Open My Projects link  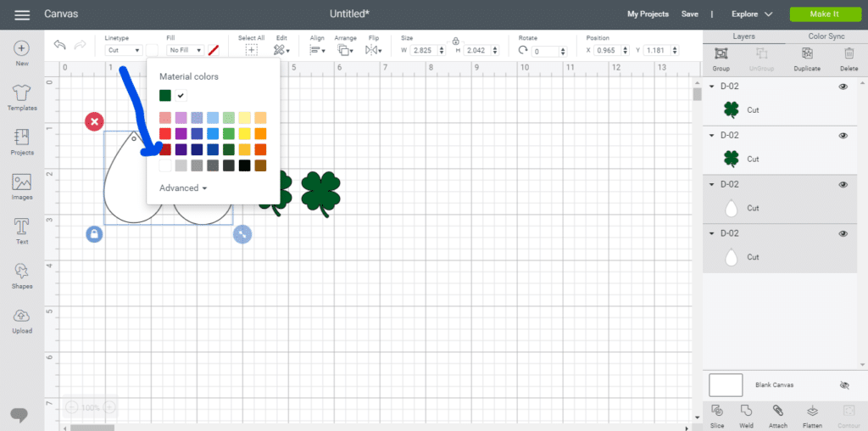point(648,14)
